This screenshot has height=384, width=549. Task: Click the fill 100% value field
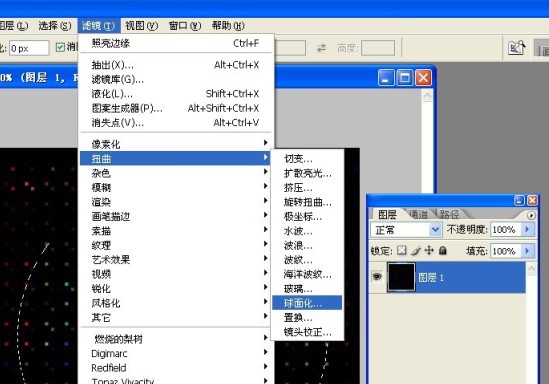[x=506, y=251]
